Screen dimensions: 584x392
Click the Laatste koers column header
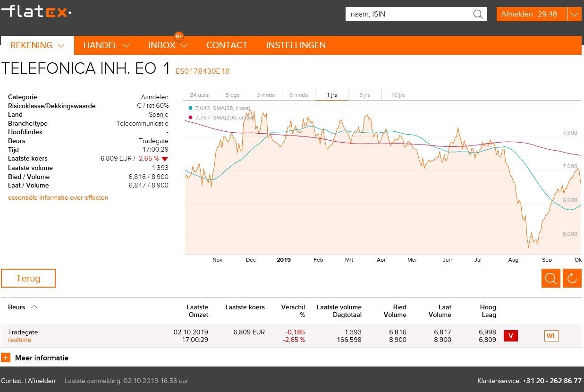pyautogui.click(x=245, y=307)
